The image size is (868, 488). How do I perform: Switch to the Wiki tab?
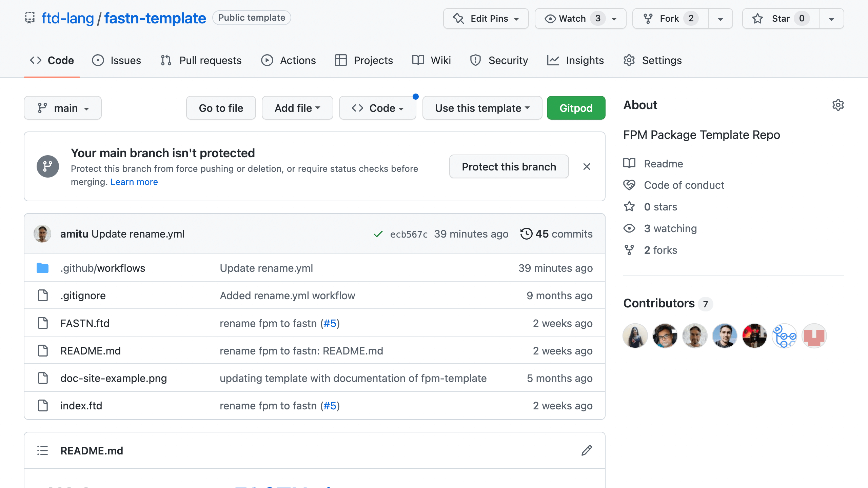(432, 60)
